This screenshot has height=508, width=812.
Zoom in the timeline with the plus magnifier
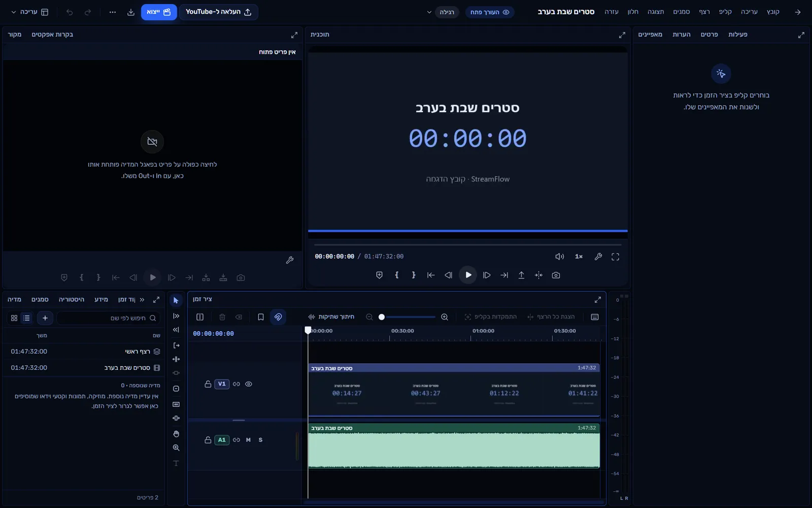(445, 317)
